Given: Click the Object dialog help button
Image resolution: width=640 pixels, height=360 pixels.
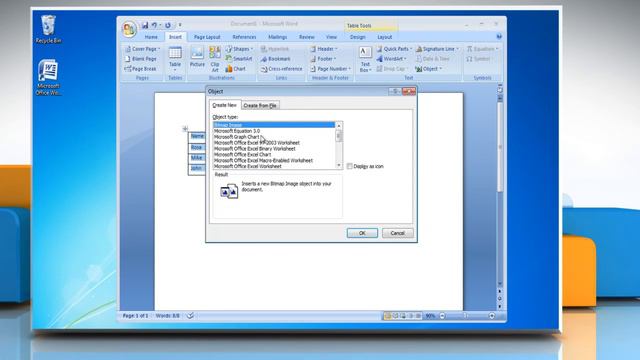Looking at the screenshot, I should point(395,91).
